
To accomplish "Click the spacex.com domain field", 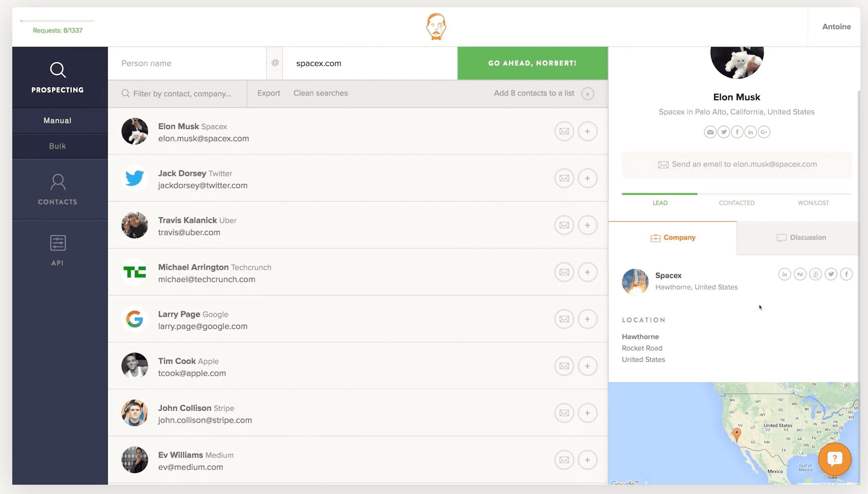I will (x=370, y=63).
